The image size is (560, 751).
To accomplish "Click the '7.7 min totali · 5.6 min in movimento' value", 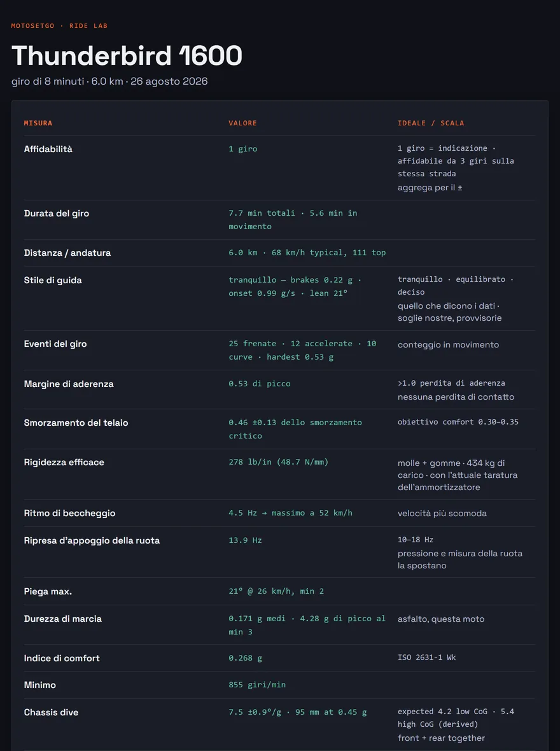I will pyautogui.click(x=293, y=220).
